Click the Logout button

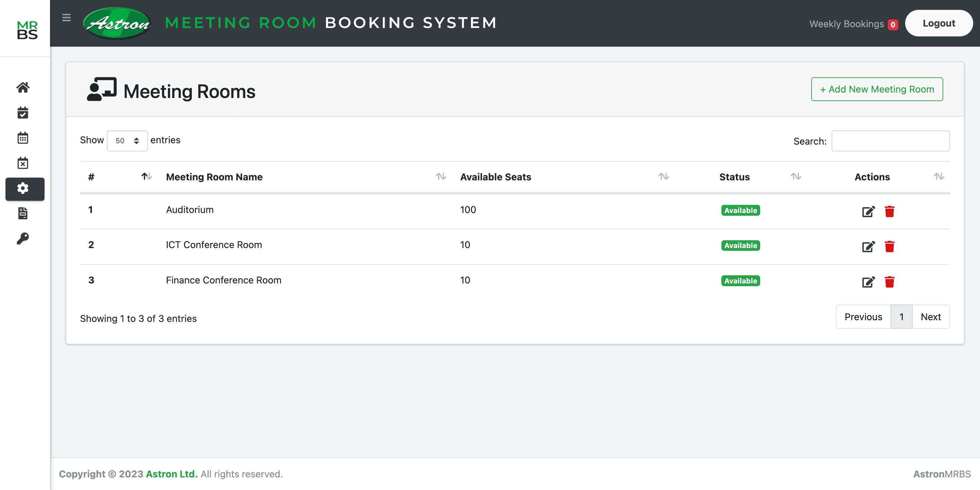pyautogui.click(x=938, y=23)
